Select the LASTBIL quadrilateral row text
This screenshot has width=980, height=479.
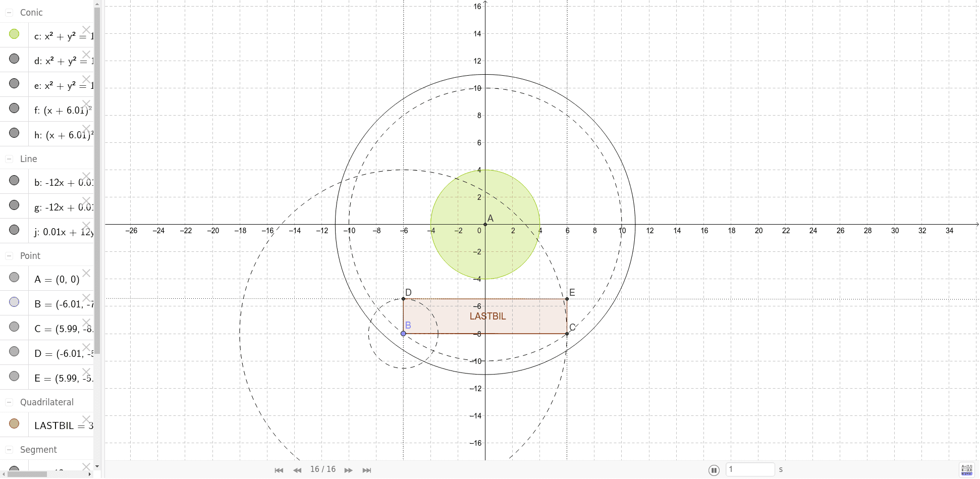[x=64, y=425]
